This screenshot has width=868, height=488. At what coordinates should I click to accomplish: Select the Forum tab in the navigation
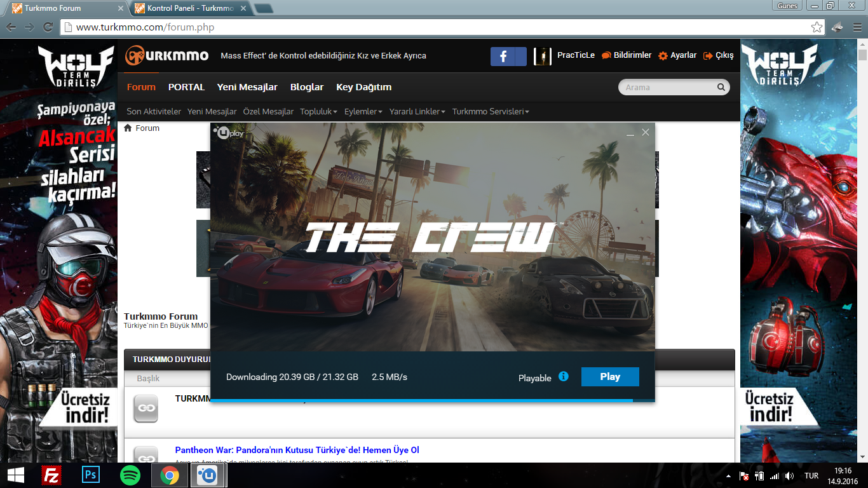(141, 87)
